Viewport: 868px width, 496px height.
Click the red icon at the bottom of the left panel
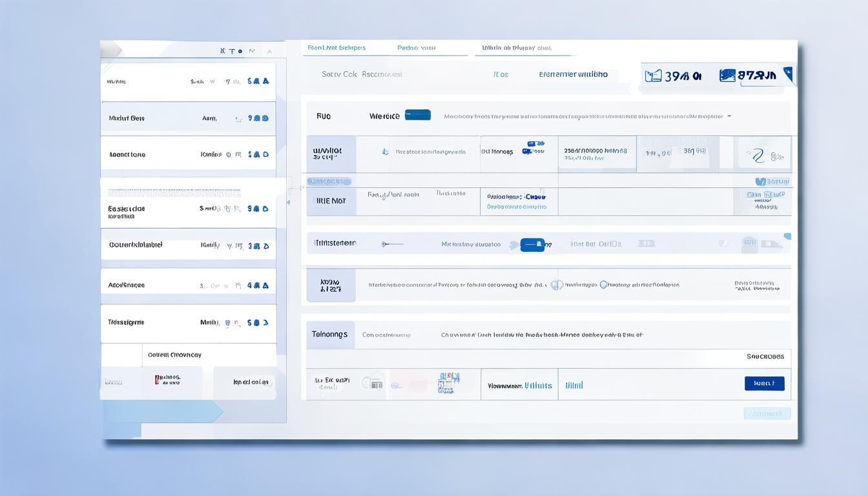[x=158, y=380]
